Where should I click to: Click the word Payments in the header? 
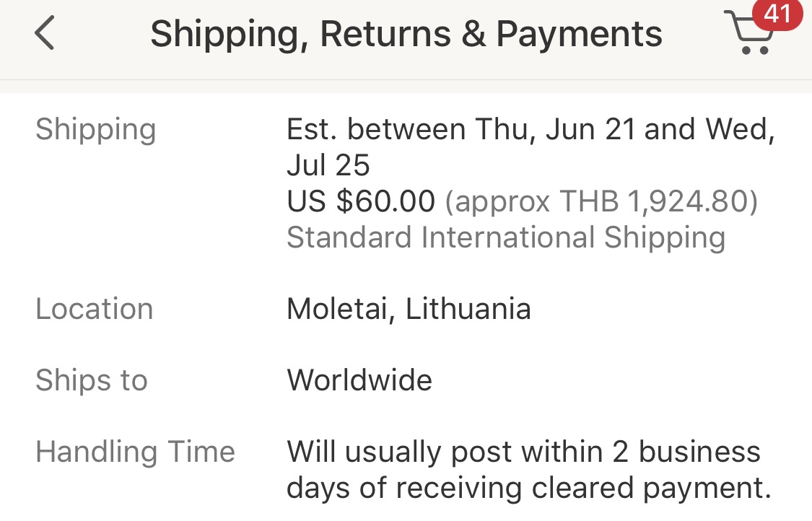[580, 34]
